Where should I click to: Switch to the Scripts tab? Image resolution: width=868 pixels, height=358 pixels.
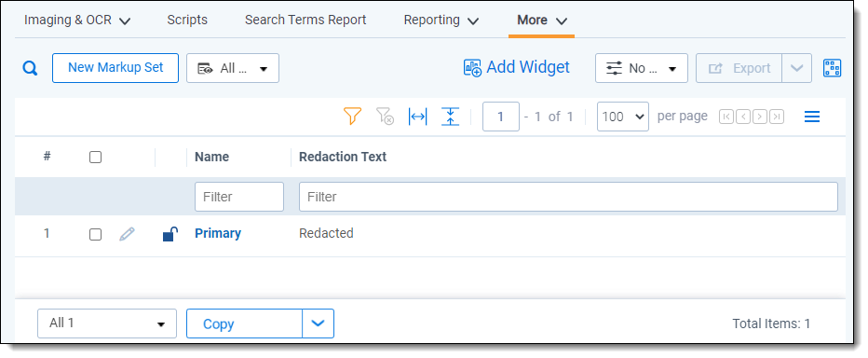(x=187, y=20)
